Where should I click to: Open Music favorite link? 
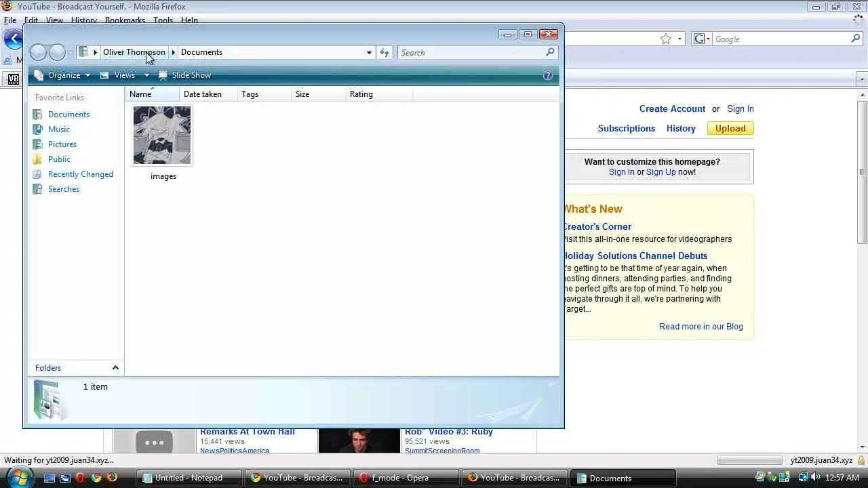pos(59,129)
